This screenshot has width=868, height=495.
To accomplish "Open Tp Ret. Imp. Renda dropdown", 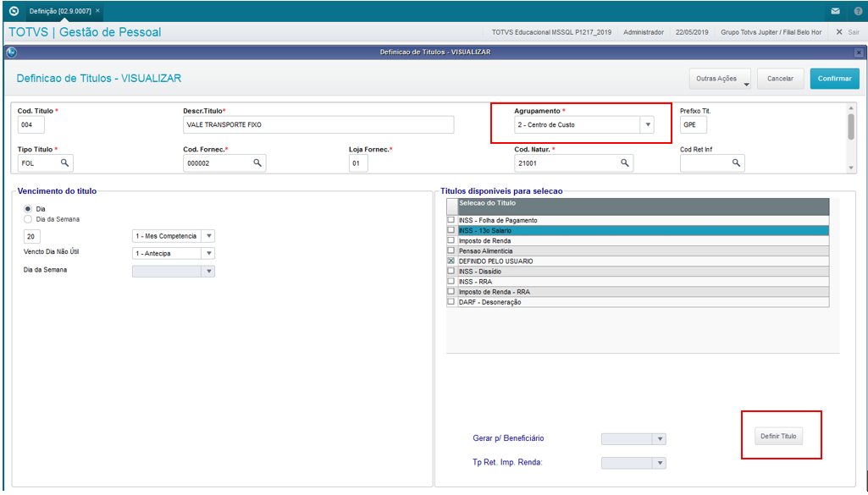I will [660, 463].
